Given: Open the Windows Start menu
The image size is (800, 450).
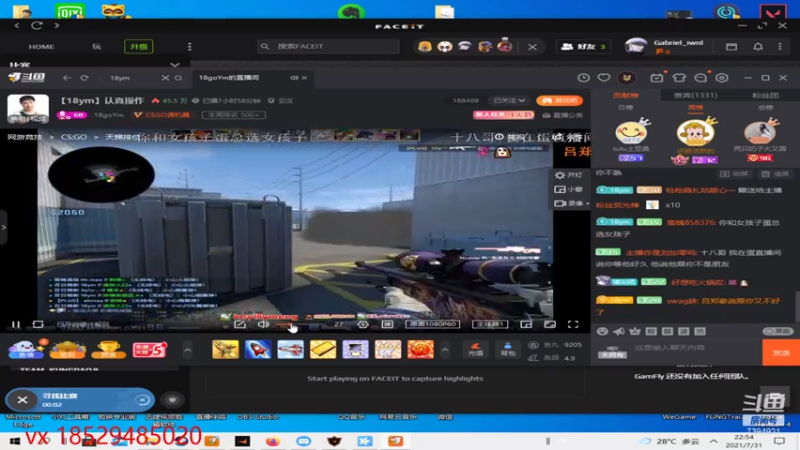Looking at the screenshot, I should [x=14, y=441].
